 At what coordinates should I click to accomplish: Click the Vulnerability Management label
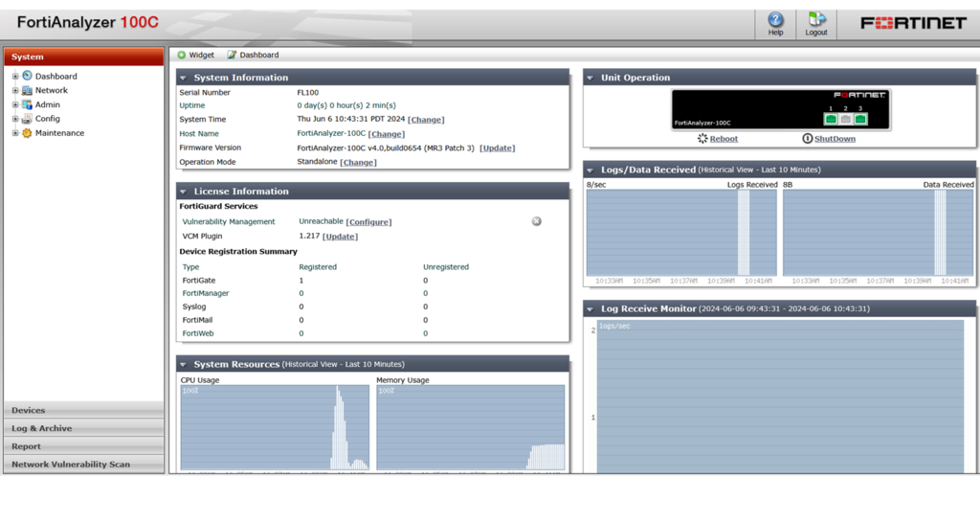228,221
